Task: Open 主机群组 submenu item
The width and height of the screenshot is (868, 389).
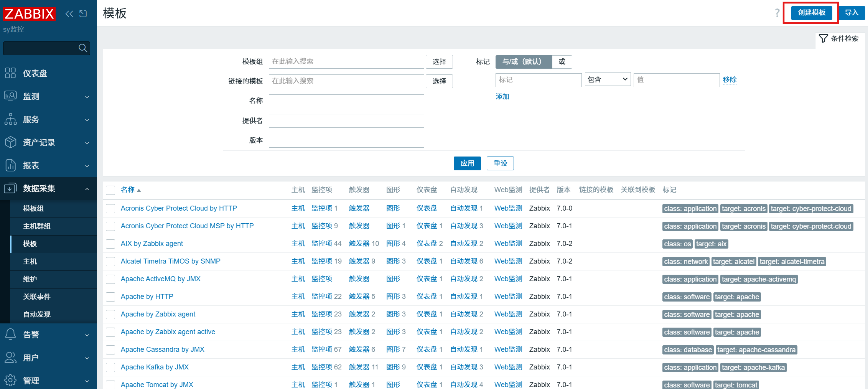Action: [53, 226]
